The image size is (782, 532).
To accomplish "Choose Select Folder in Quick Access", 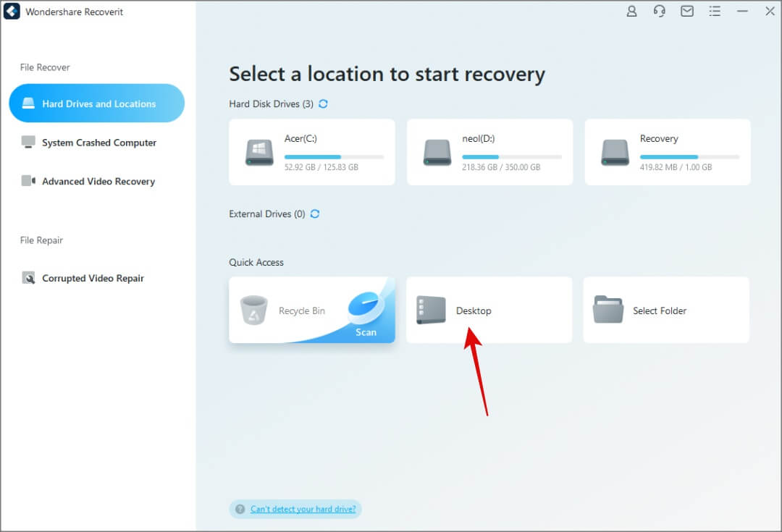I will 666,310.
